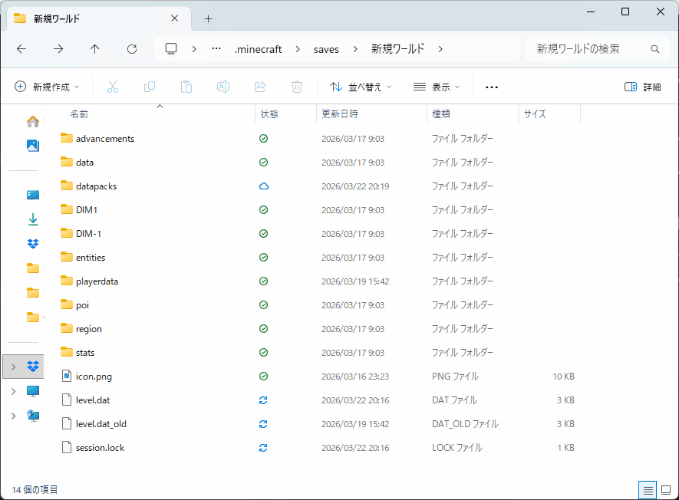
Task: Click the Cut scissors icon
Action: [113, 87]
